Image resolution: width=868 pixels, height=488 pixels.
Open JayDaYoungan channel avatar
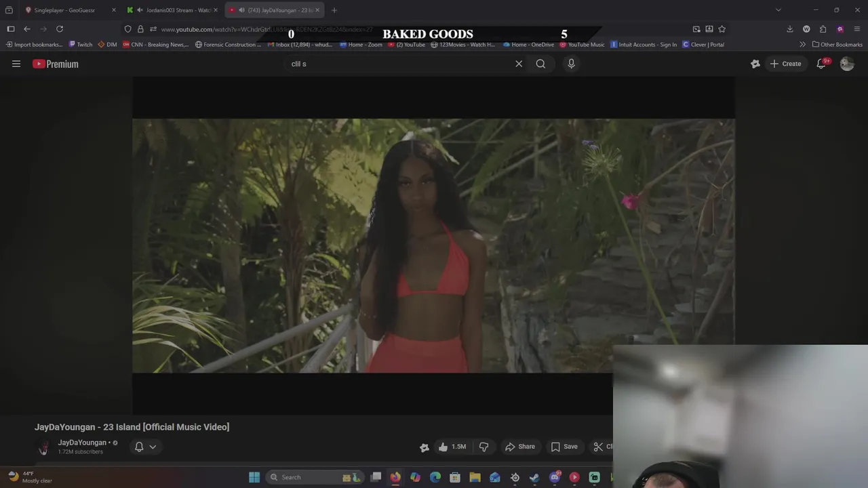(x=43, y=447)
